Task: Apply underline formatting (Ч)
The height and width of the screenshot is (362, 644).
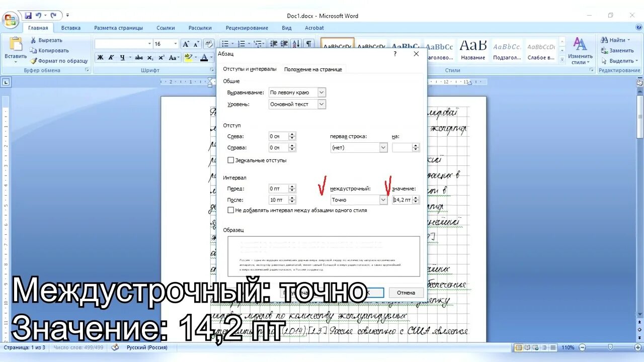Action: point(123,57)
